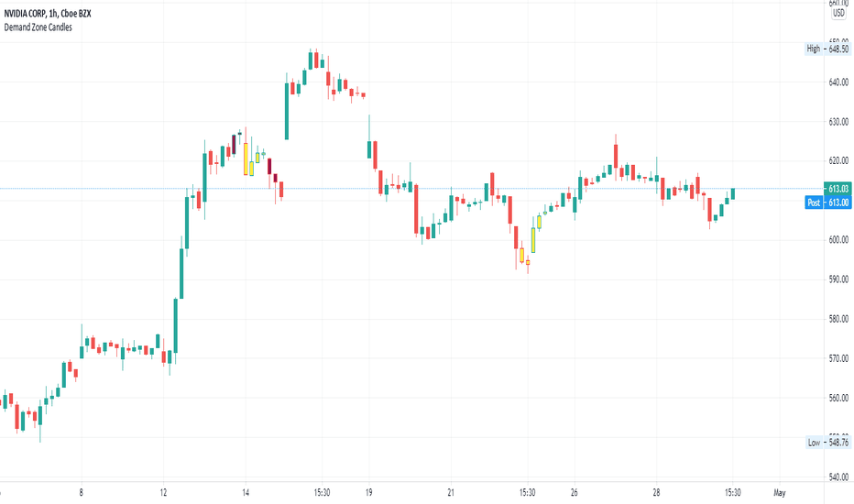The width and height of the screenshot is (854, 504).
Task: Click the 26 date on time axis
Action: (x=574, y=493)
